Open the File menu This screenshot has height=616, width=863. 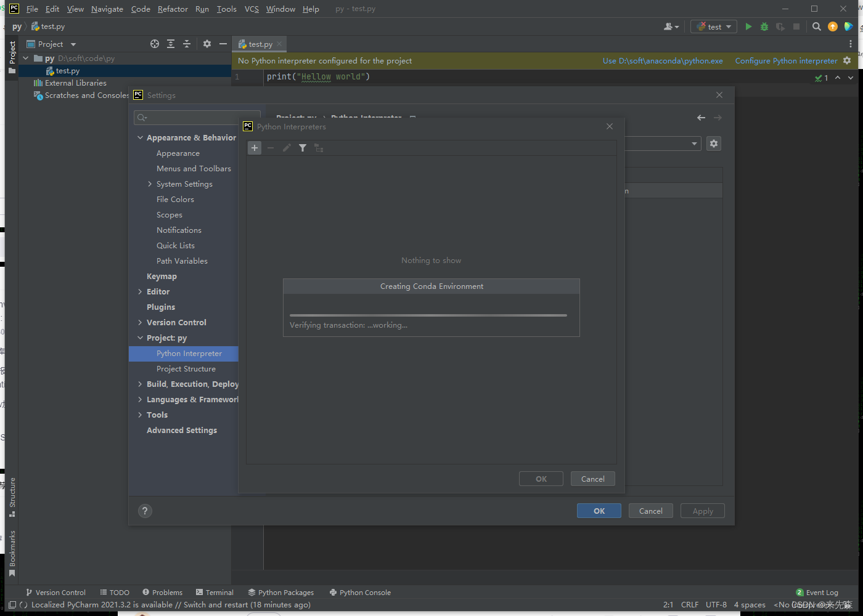click(x=32, y=9)
